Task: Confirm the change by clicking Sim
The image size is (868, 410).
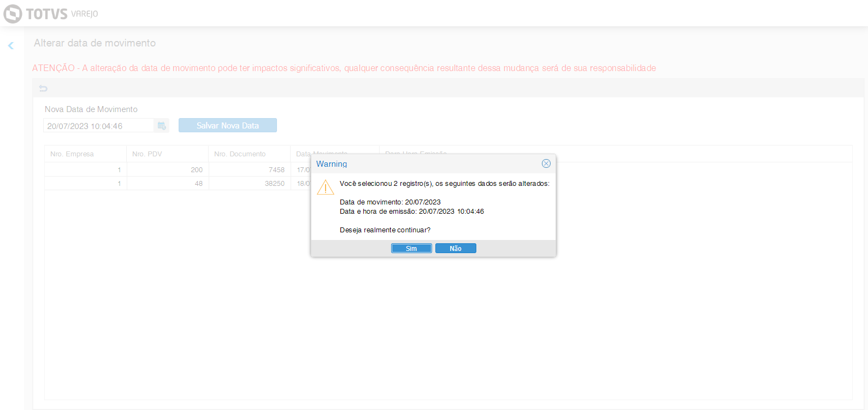Action: point(411,248)
